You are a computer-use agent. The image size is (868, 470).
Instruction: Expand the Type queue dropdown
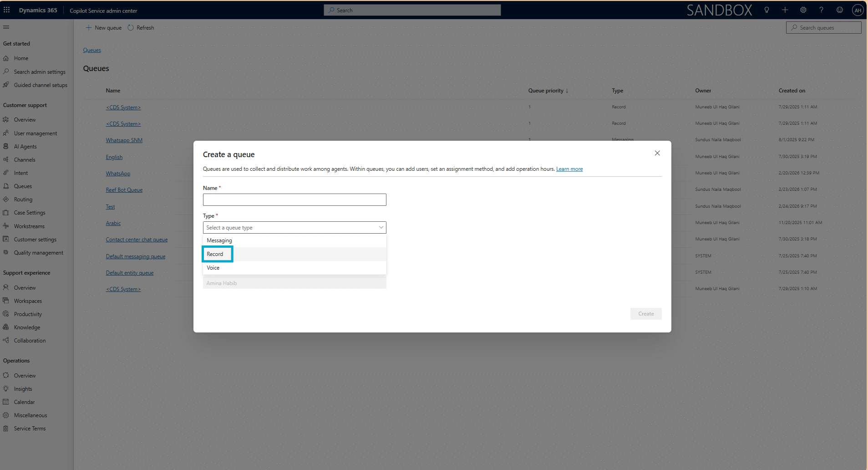(x=294, y=227)
